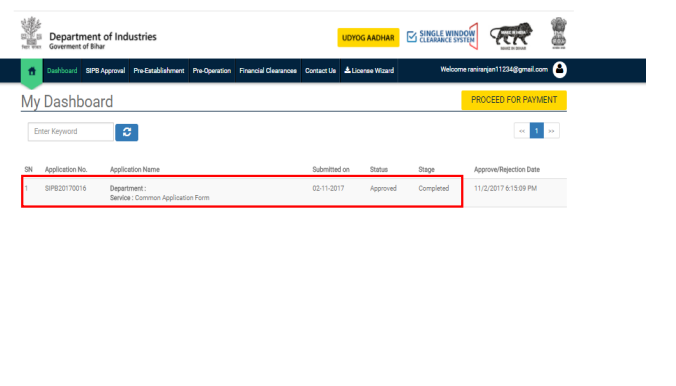Click the Approve/Rejection Date column header

(507, 169)
